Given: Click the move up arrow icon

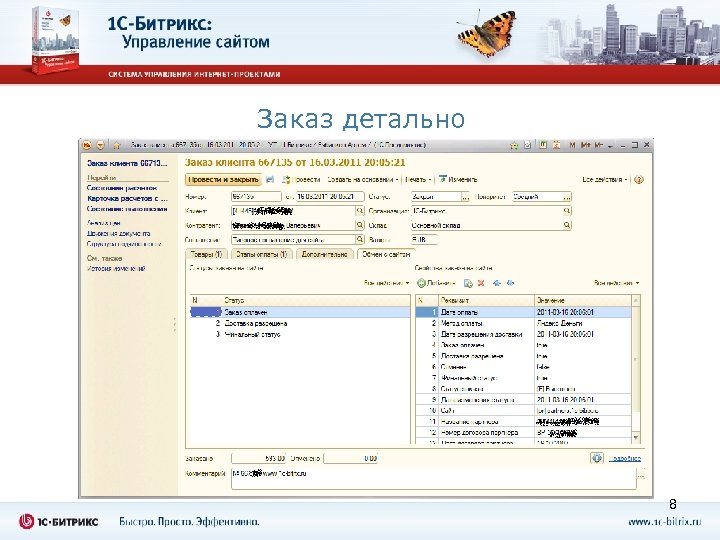Looking at the screenshot, I should [x=497, y=283].
